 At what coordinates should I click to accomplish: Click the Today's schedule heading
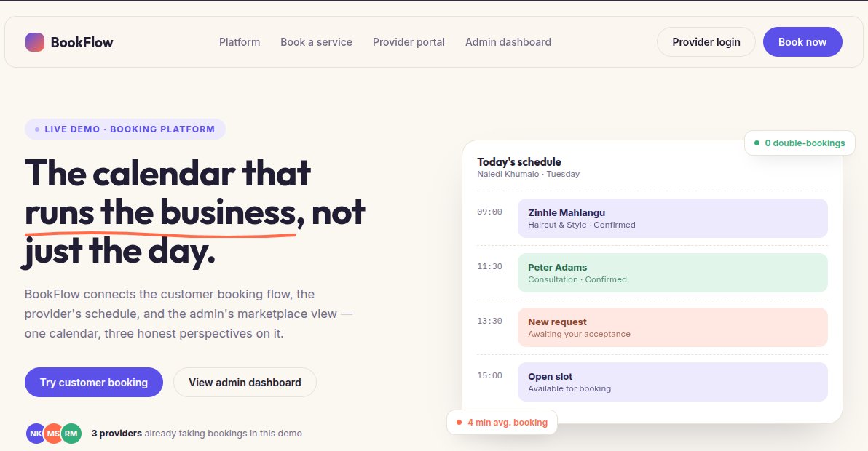coord(519,162)
